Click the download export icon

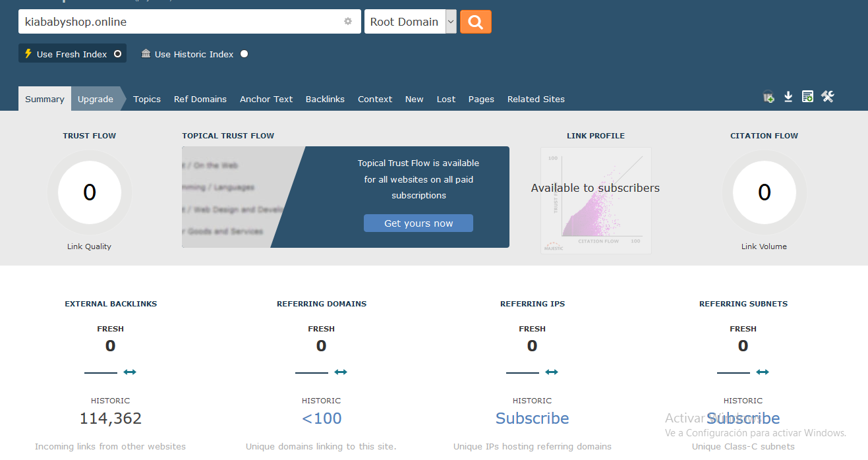[x=788, y=97]
